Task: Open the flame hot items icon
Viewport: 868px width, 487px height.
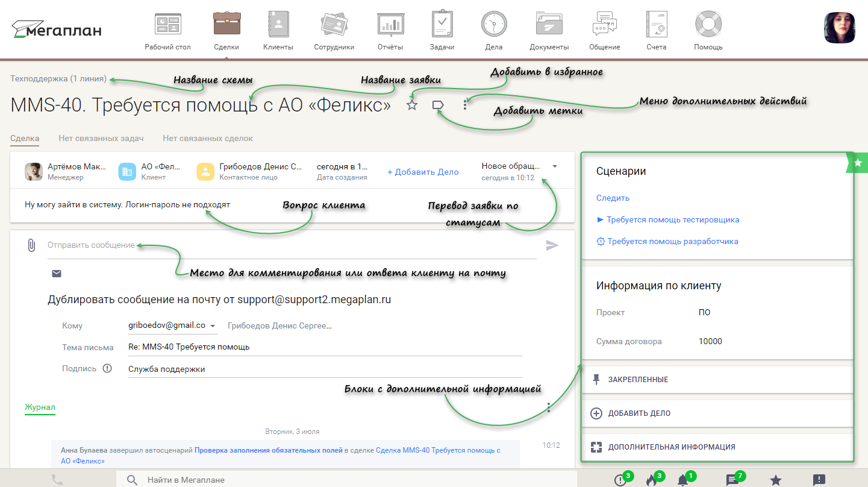Action: 651,480
